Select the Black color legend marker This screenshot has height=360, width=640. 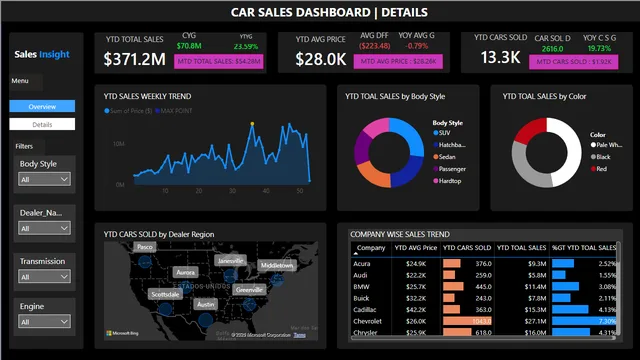click(593, 157)
